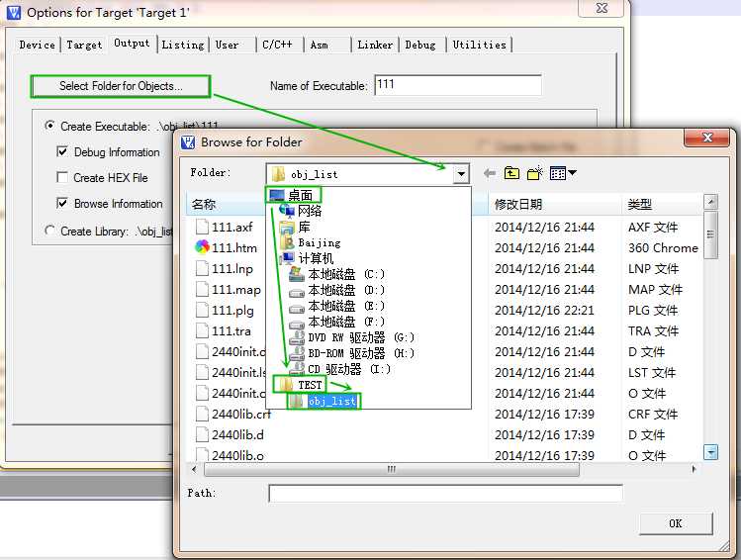The height and width of the screenshot is (560, 741).
Task: Click the 2440lib.crf file icon
Action: point(202,414)
